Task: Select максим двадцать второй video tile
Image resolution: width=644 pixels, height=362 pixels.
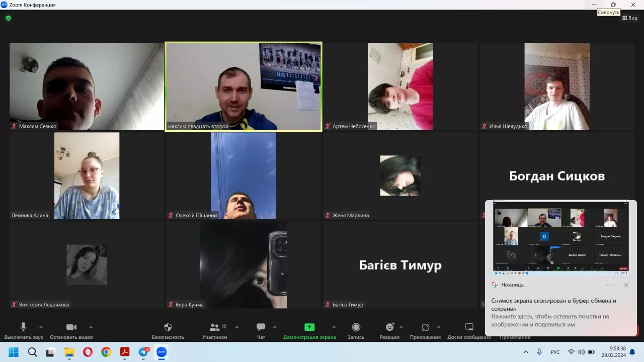Action: click(x=244, y=86)
